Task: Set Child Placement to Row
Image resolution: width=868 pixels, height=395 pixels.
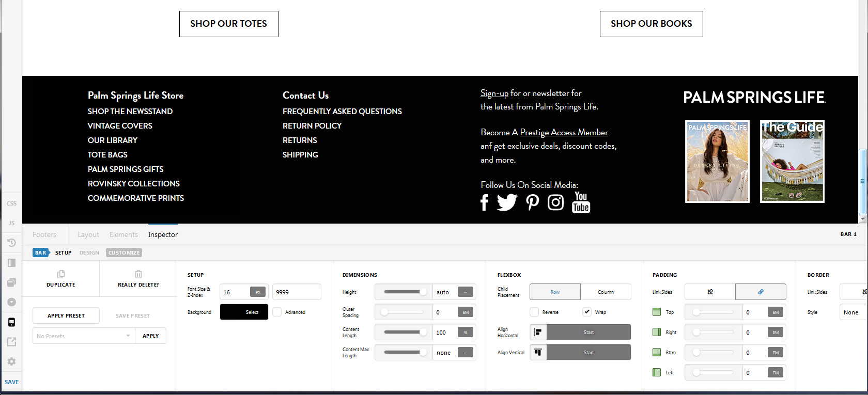Action: tap(555, 292)
